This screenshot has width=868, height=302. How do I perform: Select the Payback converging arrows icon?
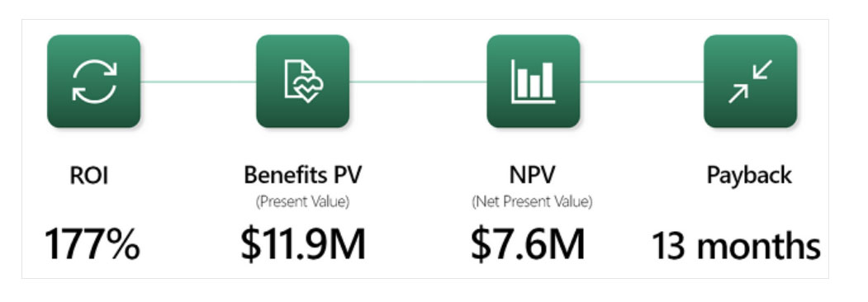pos(750,82)
